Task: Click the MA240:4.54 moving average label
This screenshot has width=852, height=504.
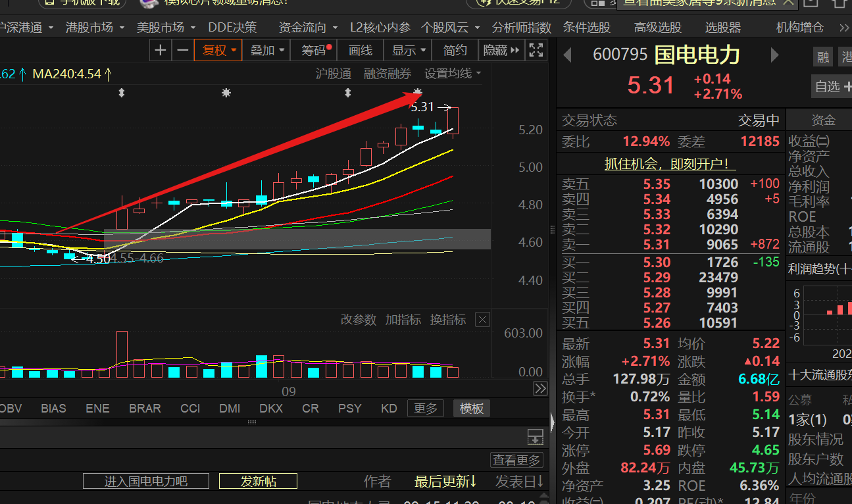Action: tap(72, 74)
